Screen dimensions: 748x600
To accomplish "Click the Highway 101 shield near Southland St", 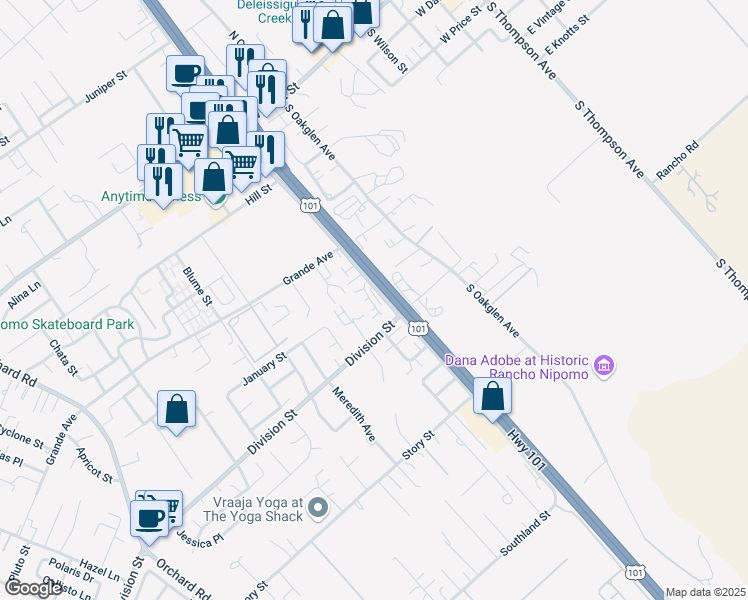I will [x=634, y=572].
